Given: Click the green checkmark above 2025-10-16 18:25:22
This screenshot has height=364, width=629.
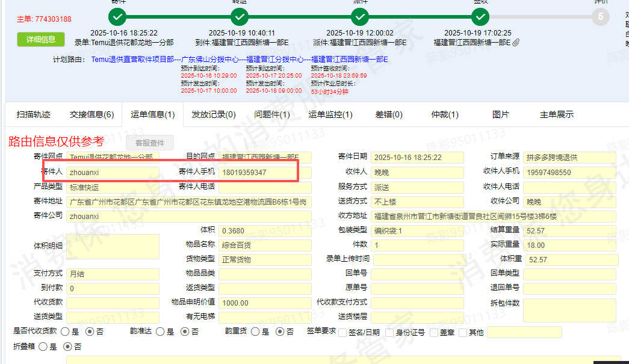Looking at the screenshot, I should coord(119,16).
